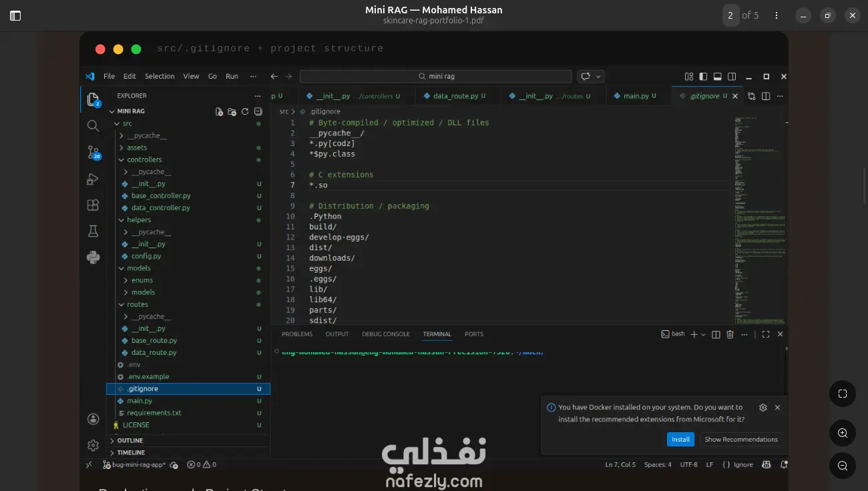Switch to the main.py editor tab
The width and height of the screenshot is (868, 491).
[638, 96]
